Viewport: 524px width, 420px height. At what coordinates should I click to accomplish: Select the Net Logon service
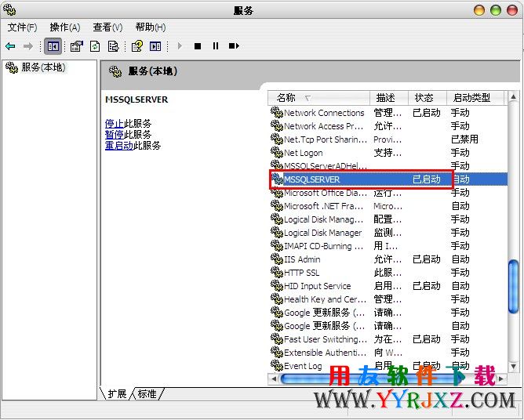point(388,153)
